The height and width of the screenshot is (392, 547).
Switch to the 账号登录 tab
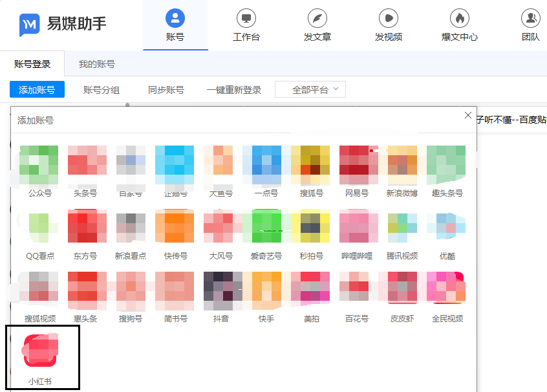click(32, 64)
